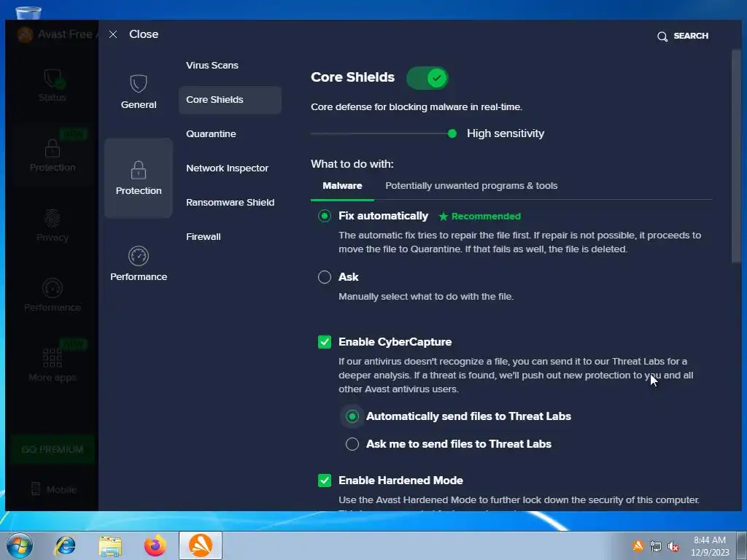Open Performance in dimmed main sidebar
This screenshot has height=560, width=747.
click(x=53, y=295)
